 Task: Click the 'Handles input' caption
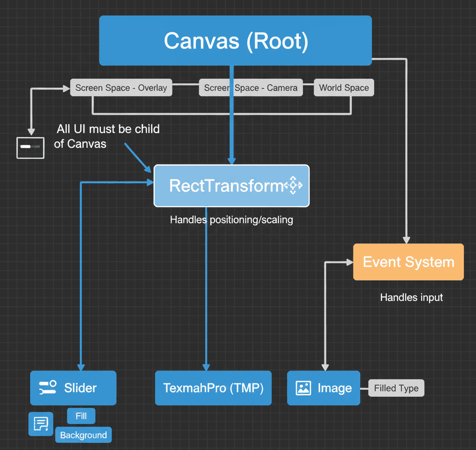coord(411,297)
